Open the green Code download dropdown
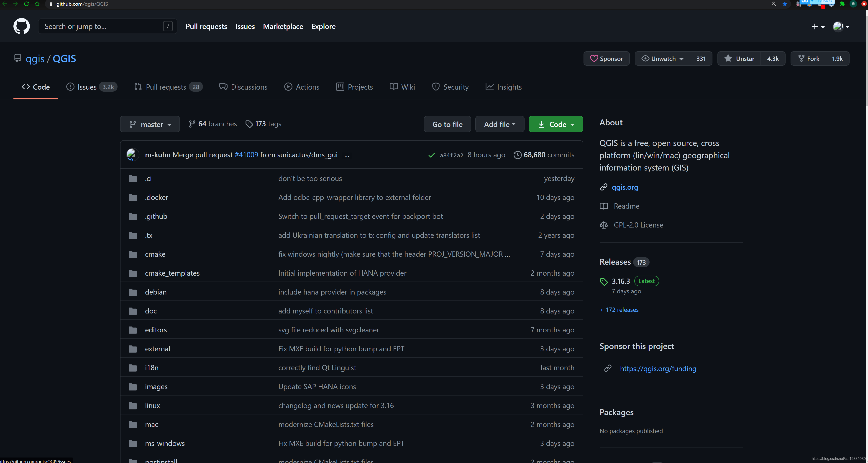This screenshot has width=868, height=463. pos(556,124)
